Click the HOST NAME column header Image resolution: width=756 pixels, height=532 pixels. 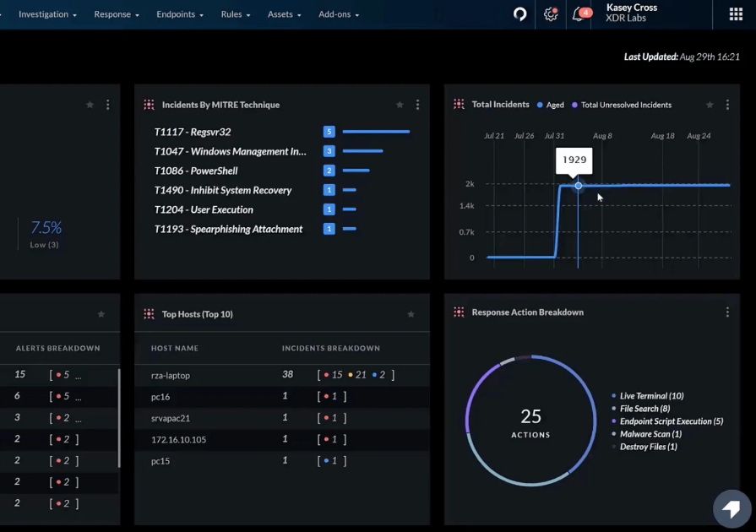pyautogui.click(x=175, y=348)
